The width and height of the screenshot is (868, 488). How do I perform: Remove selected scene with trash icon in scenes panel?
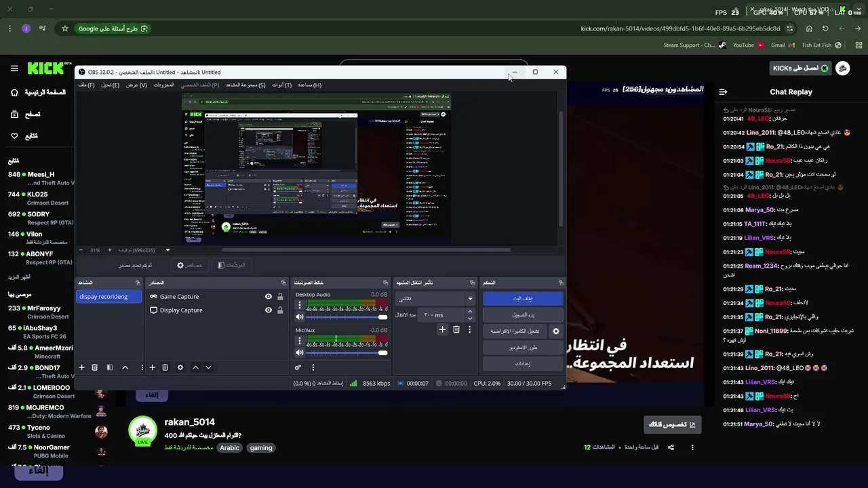(95, 367)
